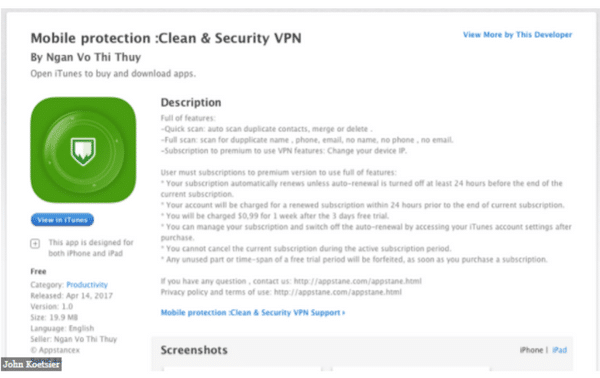Image resolution: width=600 pixels, height=378 pixels.
Task: Click the appstane.com privacy policy URL
Action: pyautogui.click(x=338, y=292)
